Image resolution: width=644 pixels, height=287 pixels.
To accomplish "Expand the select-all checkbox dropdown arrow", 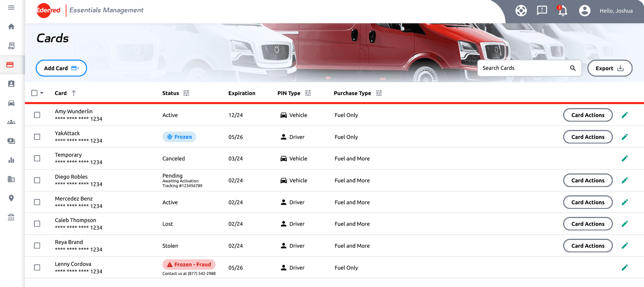I will [42, 93].
